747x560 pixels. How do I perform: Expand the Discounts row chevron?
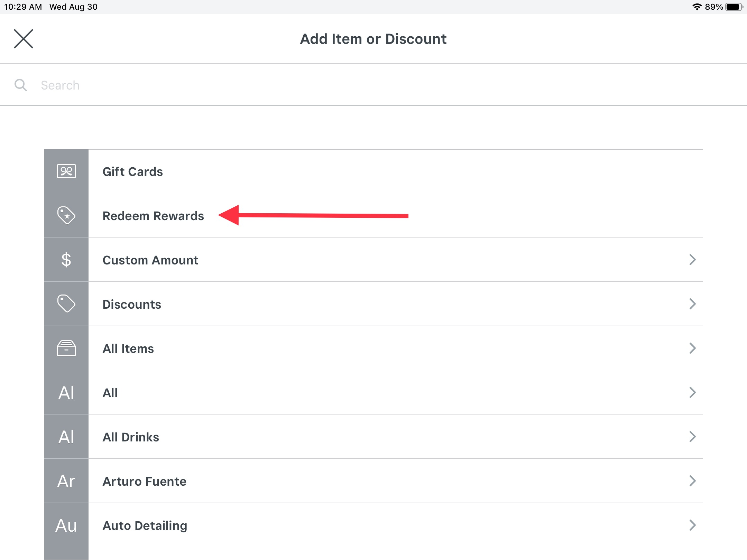point(692,304)
